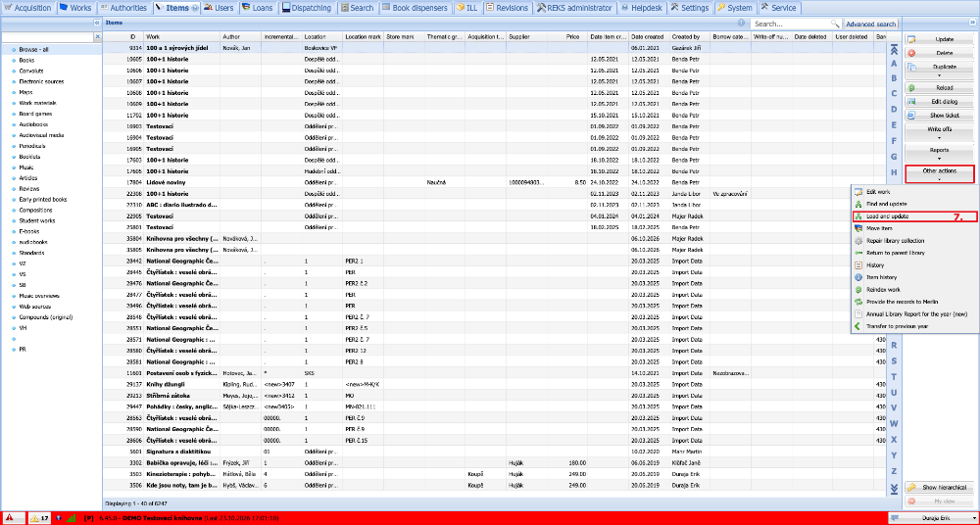Viewport: 980px width, 525px height.
Task: Clear the category filter field
Action: click(97, 37)
